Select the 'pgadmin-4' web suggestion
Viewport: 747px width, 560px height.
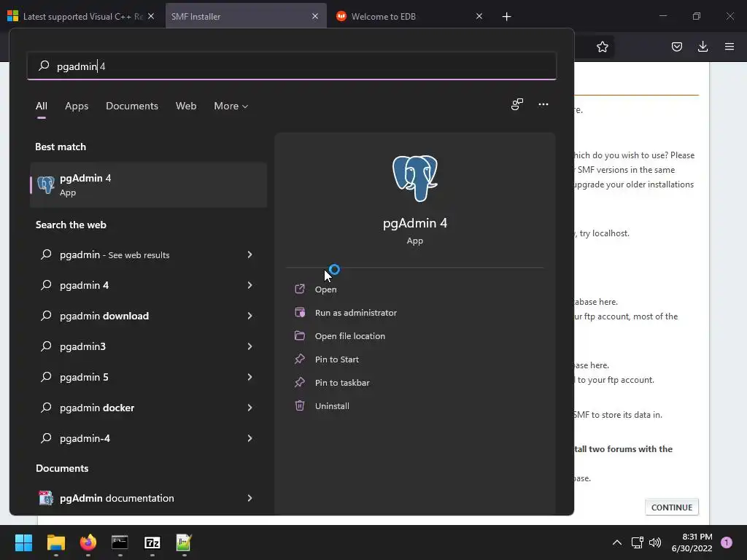(85, 438)
